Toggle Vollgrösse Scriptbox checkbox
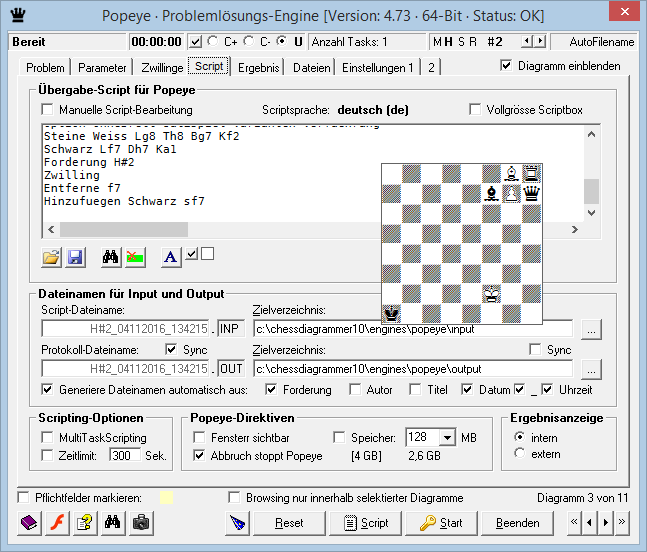The image size is (647, 552). click(x=475, y=110)
